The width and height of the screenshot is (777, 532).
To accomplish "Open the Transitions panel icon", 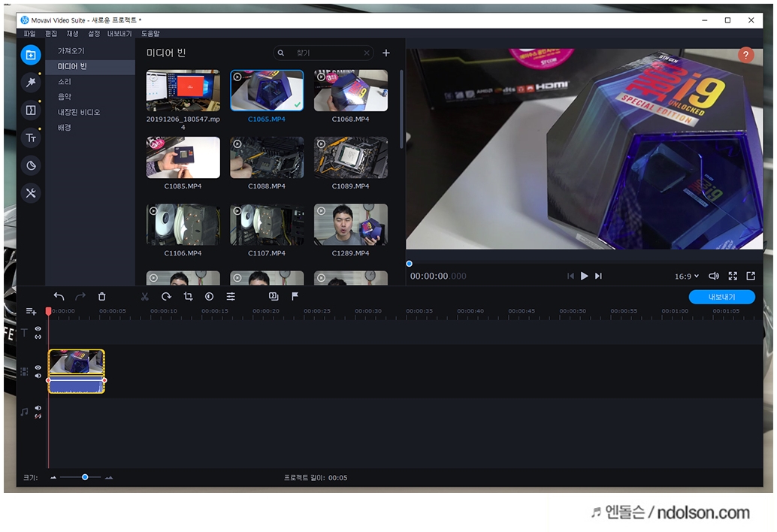I will [x=31, y=110].
